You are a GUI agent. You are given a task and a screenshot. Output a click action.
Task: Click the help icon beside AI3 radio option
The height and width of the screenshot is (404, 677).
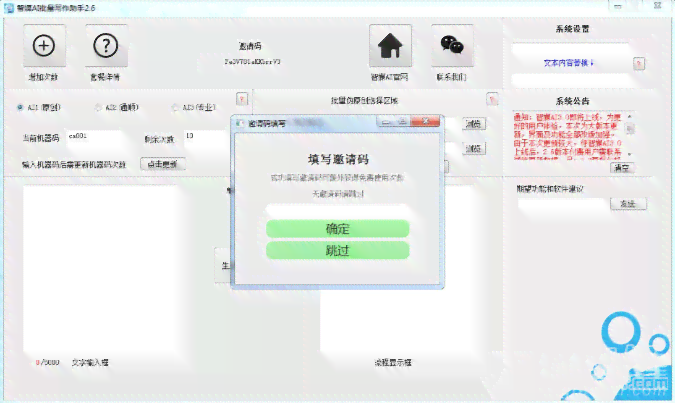[242, 99]
